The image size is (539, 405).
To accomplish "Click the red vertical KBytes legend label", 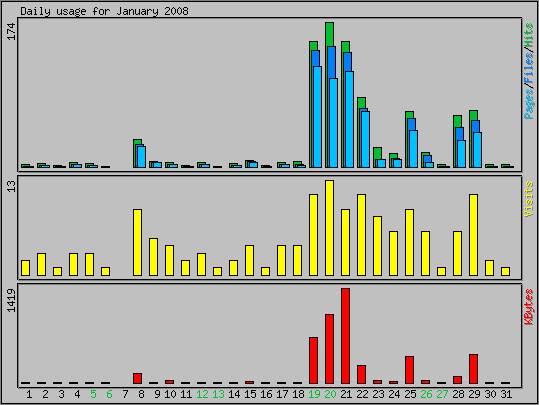I will 529,307.
